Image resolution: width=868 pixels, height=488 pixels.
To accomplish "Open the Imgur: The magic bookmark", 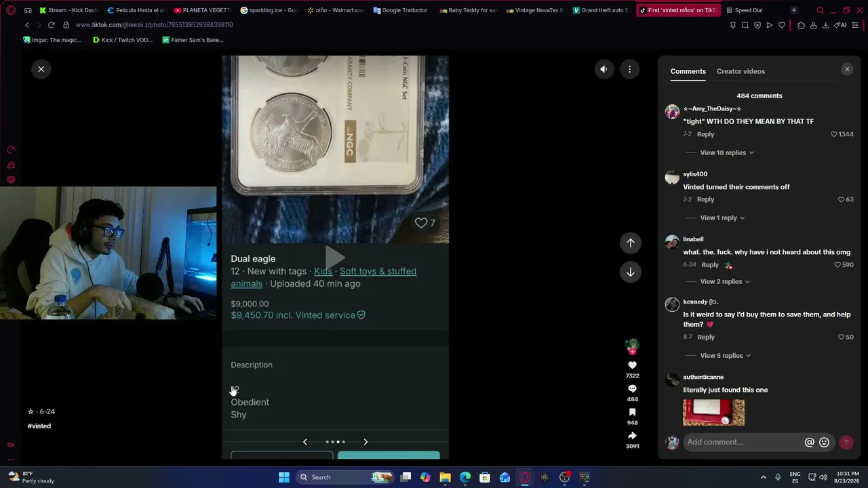I will click(x=52, y=40).
